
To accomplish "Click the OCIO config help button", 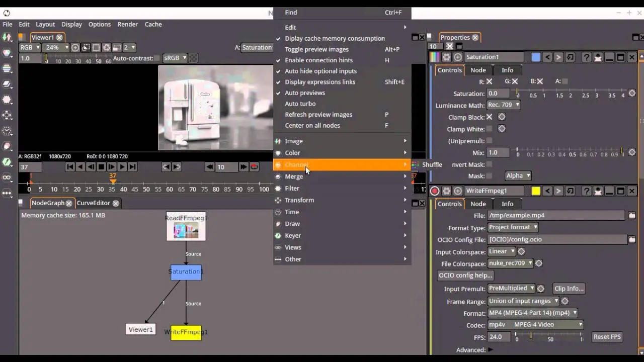I will click(x=465, y=275).
